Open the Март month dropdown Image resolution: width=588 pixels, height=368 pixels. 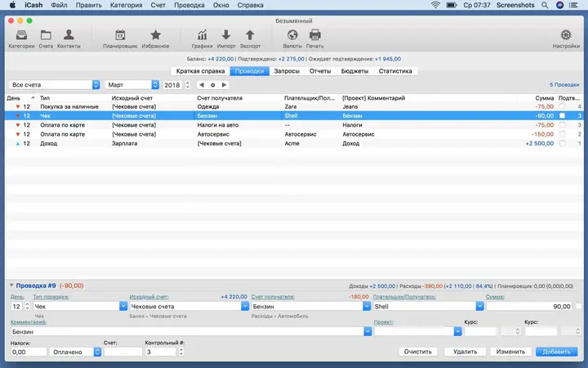point(132,85)
